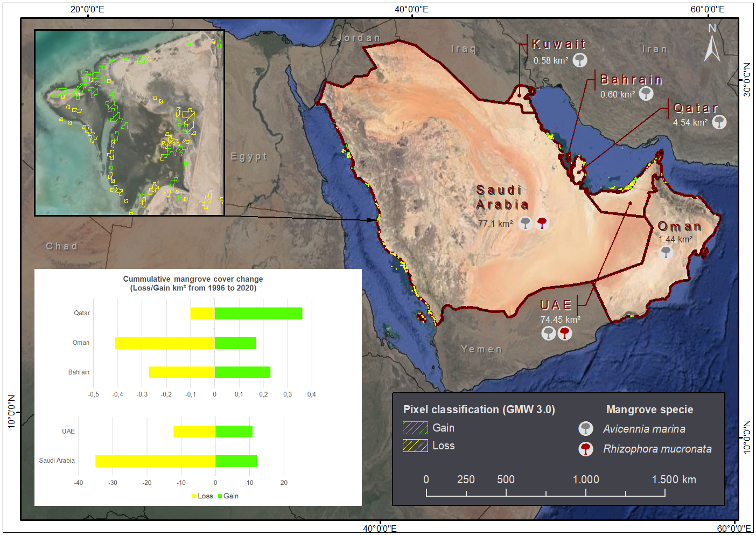The image size is (756, 535).
Task: Click the Kuwait country label
Action: click(559, 44)
